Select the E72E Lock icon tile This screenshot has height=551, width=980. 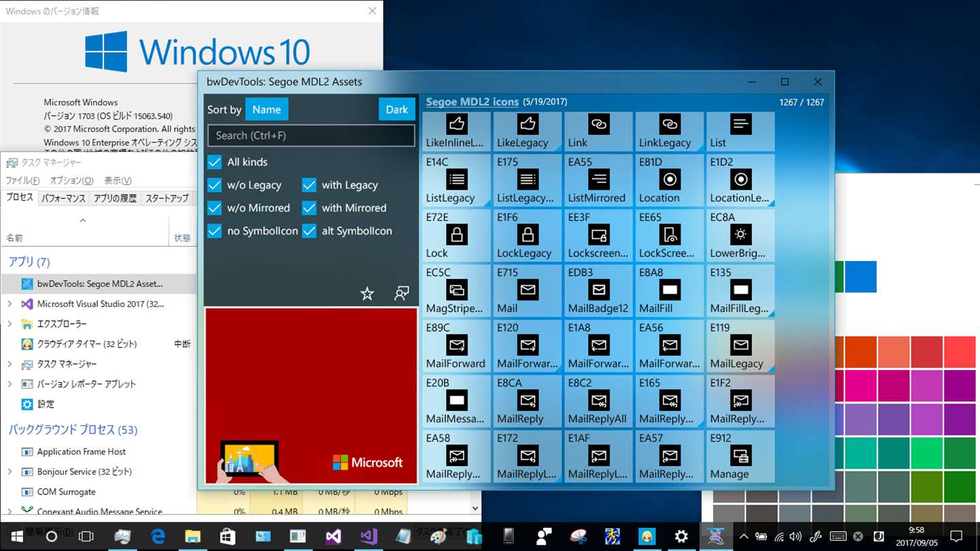coord(456,235)
